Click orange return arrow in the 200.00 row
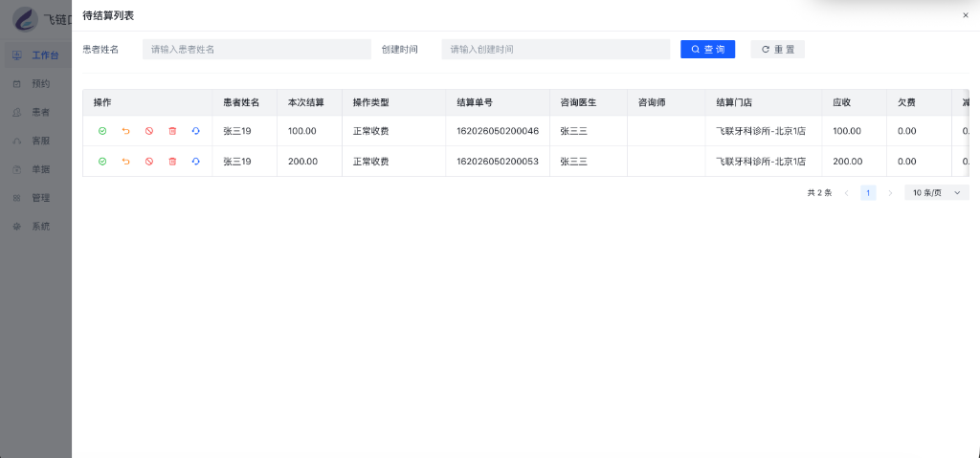Image resolution: width=980 pixels, height=458 pixels. point(125,162)
